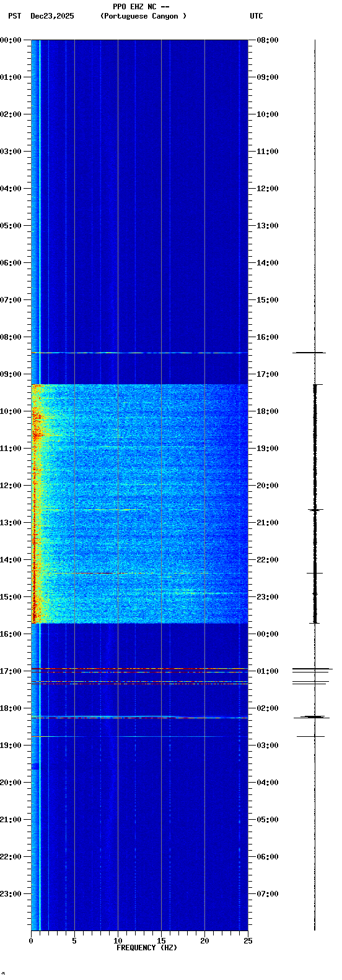Click the FREQUENCY (HZ) axis label

click(147, 948)
